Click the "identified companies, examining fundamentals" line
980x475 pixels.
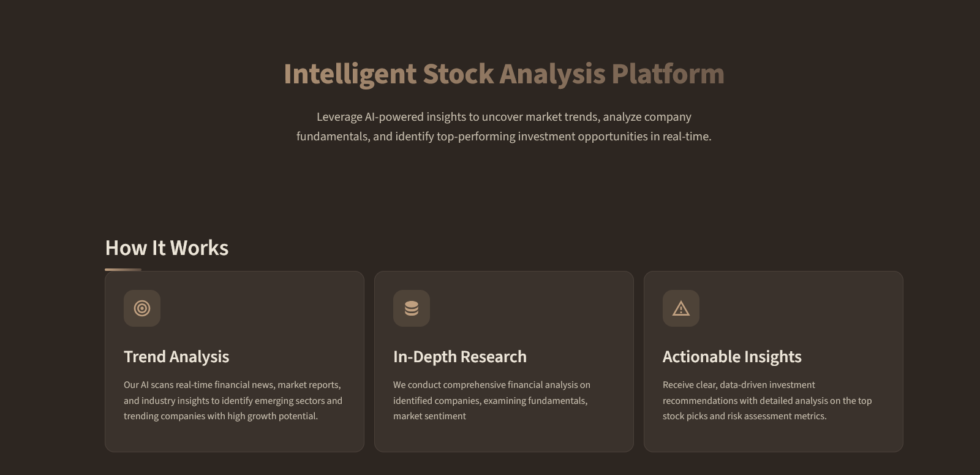490,401
